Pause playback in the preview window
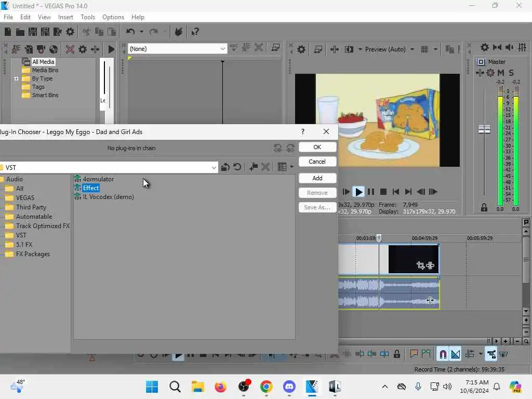The width and height of the screenshot is (532, 399). [x=371, y=192]
